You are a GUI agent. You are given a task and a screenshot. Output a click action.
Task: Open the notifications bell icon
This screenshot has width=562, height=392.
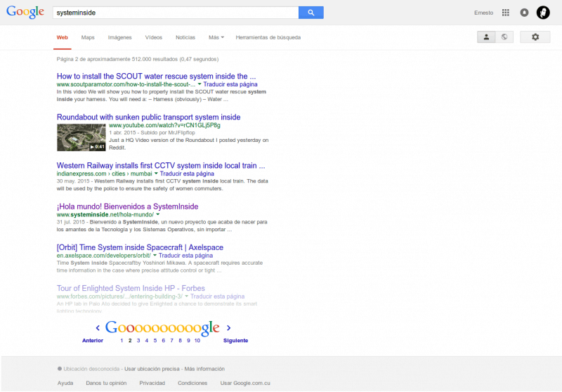tap(524, 13)
